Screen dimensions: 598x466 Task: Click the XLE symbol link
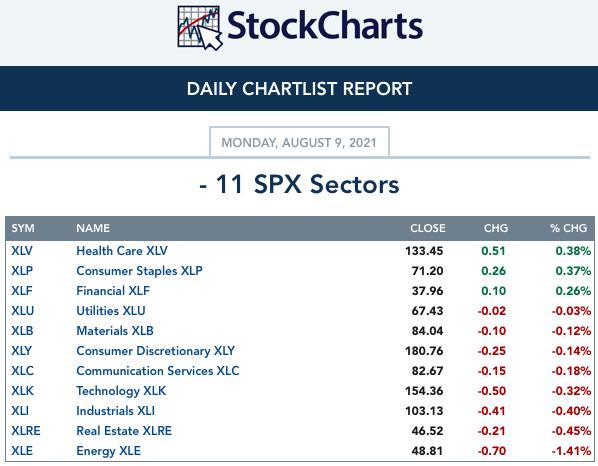(22, 451)
